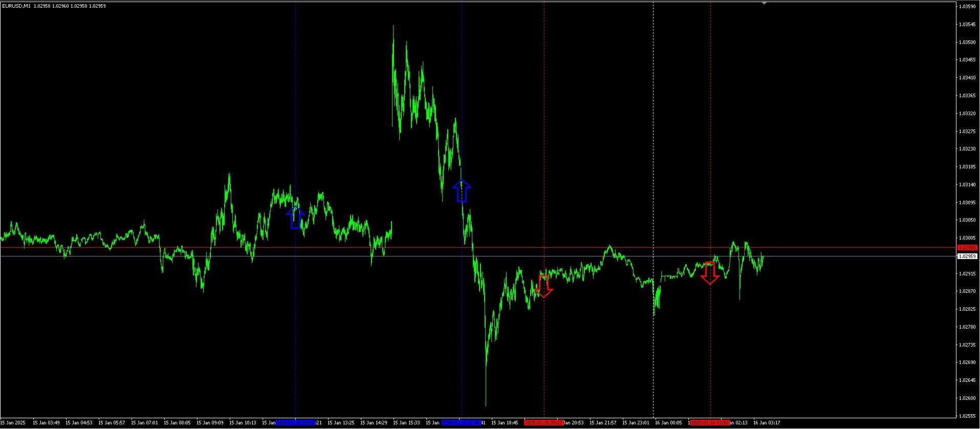Click the 1.03590 price axis label
This screenshot has height=429, width=980.
pyautogui.click(x=967, y=7)
